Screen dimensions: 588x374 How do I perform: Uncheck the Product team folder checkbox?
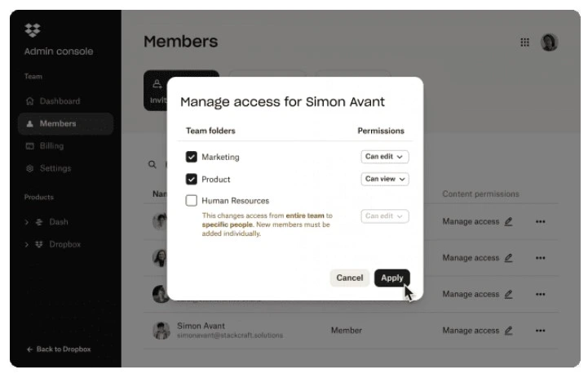point(192,179)
